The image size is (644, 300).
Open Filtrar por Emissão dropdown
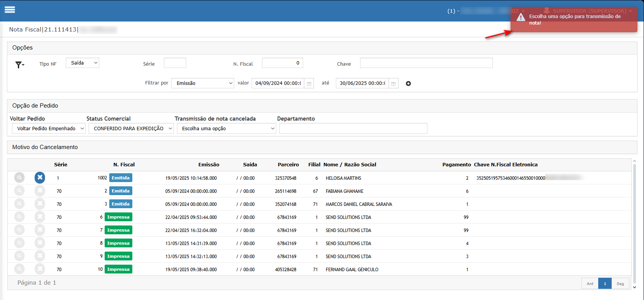pos(203,83)
